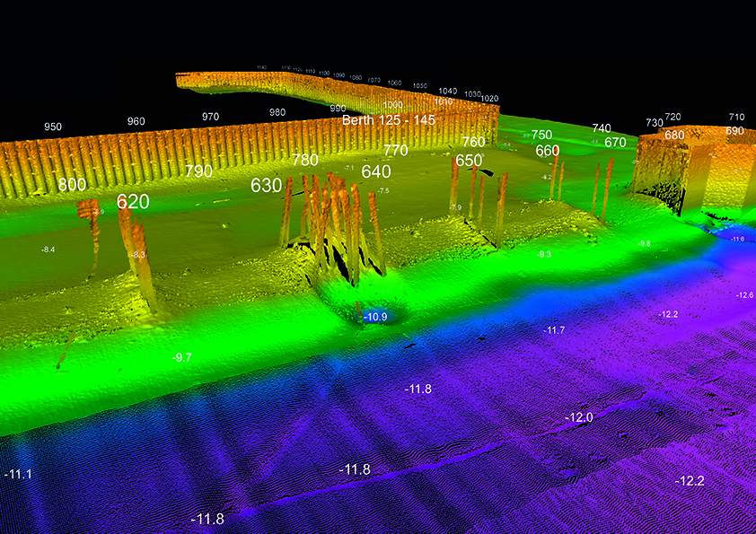Select the 710 marker on right structure
Viewport: 756px width, 534px height.
(736, 117)
